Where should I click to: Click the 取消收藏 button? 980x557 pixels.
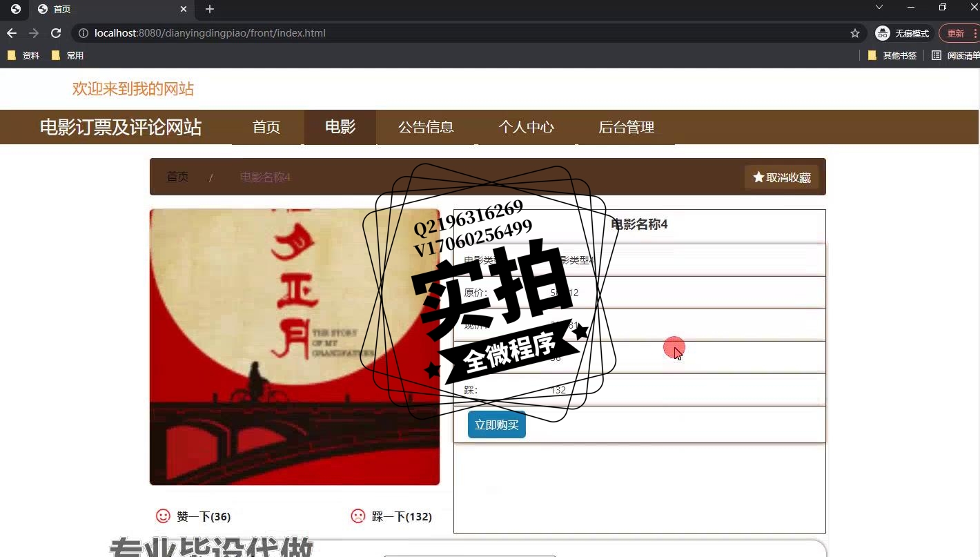point(781,177)
